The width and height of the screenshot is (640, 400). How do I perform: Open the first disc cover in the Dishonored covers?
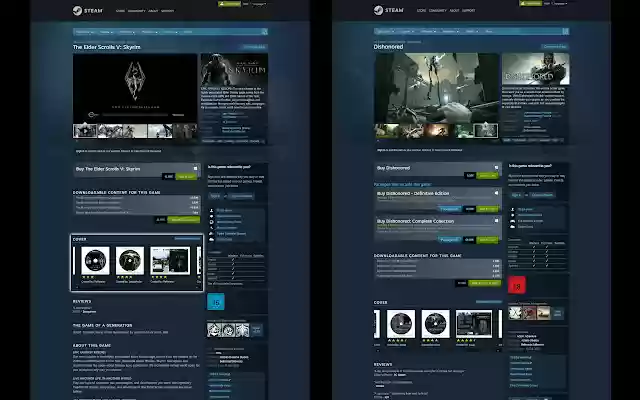pyautogui.click(x=401, y=324)
